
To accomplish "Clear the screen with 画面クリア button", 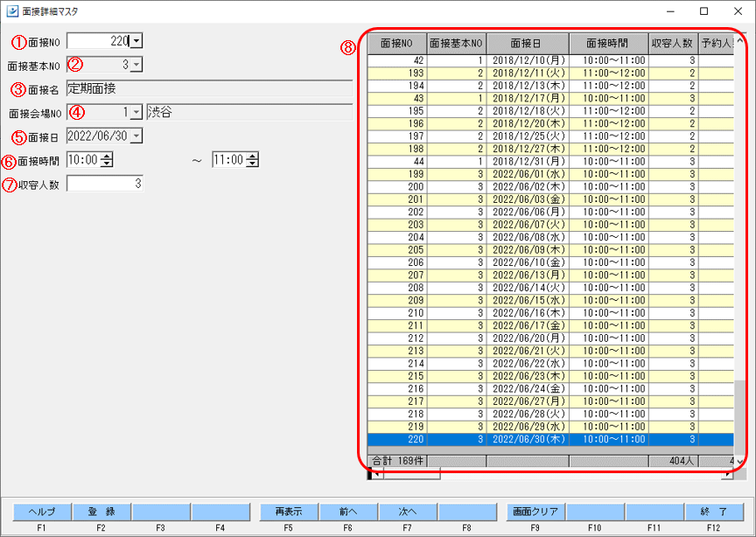I will [535, 512].
